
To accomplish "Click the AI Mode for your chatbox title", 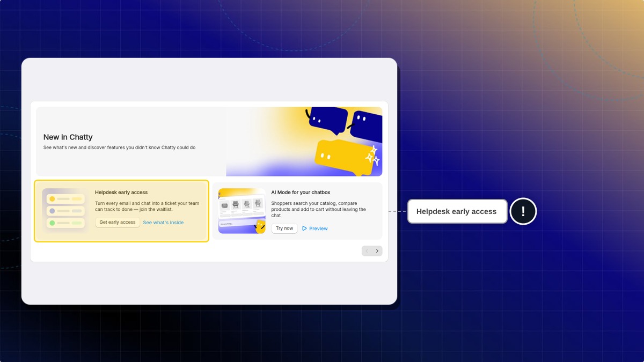I will coord(301,193).
